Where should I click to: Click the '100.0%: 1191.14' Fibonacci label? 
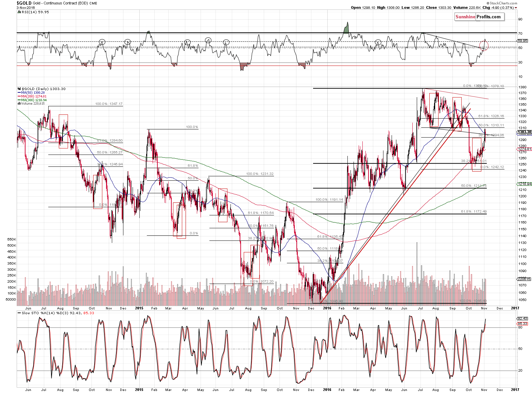pos(329,200)
